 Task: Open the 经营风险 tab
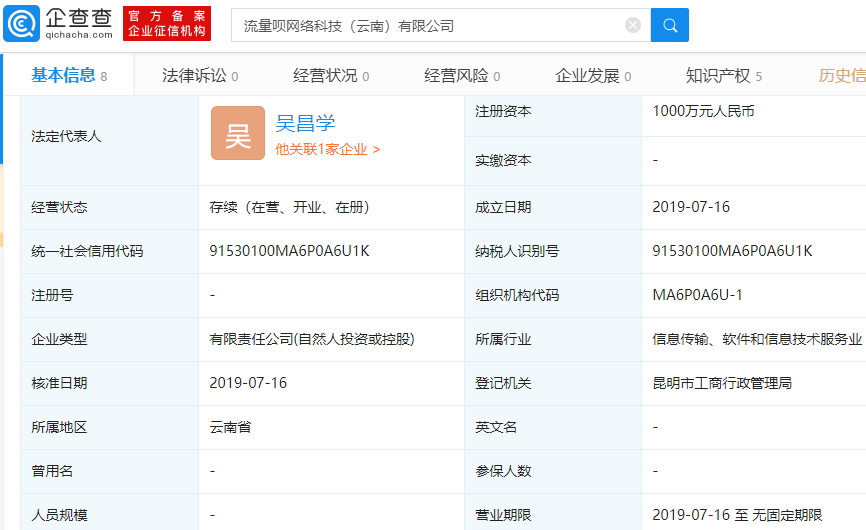pyautogui.click(x=462, y=76)
